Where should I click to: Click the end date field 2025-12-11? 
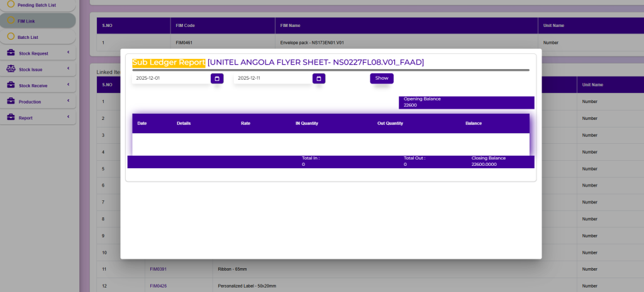pyautogui.click(x=272, y=78)
